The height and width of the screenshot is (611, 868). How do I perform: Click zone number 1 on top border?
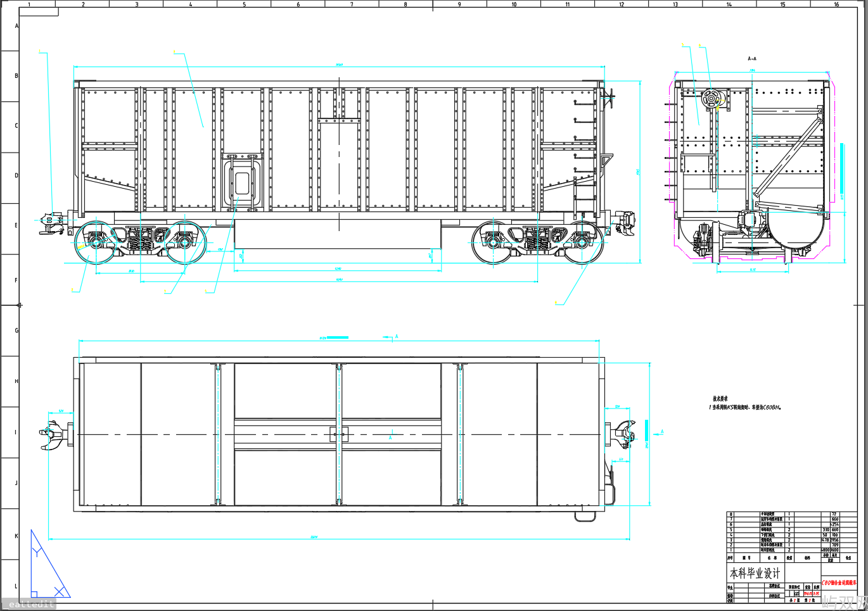point(29,4)
